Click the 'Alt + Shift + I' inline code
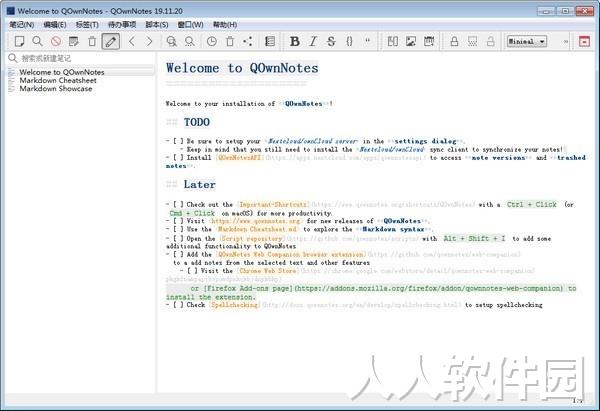 474,238
